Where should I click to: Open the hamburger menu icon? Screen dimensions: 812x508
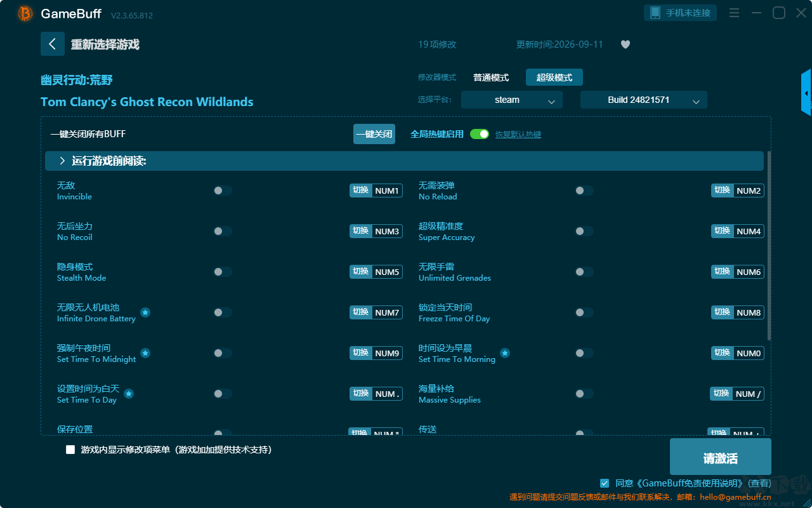click(734, 13)
